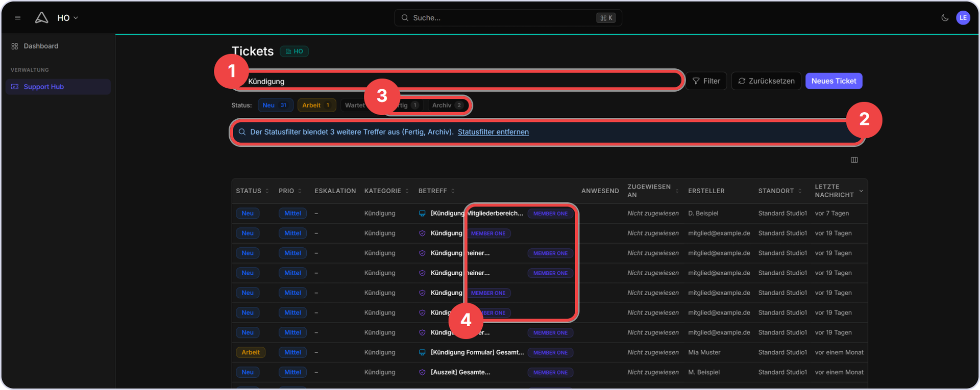Open the [Kündigung Formular] Gesamt... ticket
Screen dimensions: 980x390
477,353
